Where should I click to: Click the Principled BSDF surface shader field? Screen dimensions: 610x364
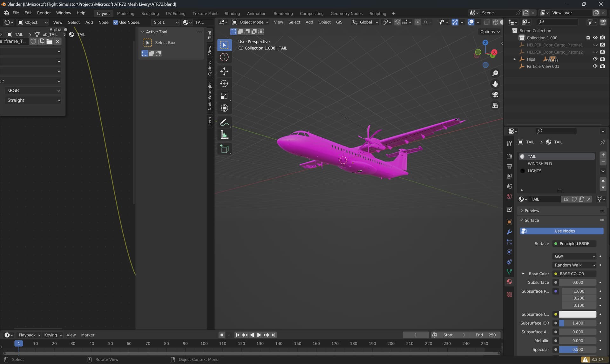coord(574,244)
